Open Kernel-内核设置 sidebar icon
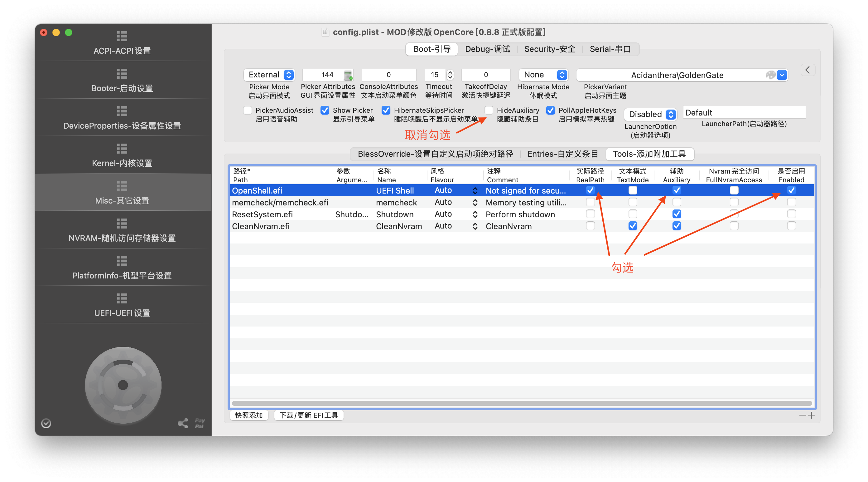This screenshot has width=868, height=482. (122, 148)
